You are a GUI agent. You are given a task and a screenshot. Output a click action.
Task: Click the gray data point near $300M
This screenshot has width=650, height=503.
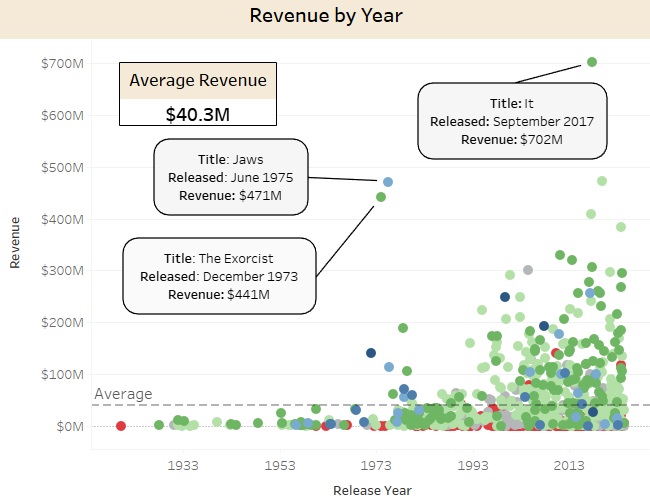(x=529, y=270)
